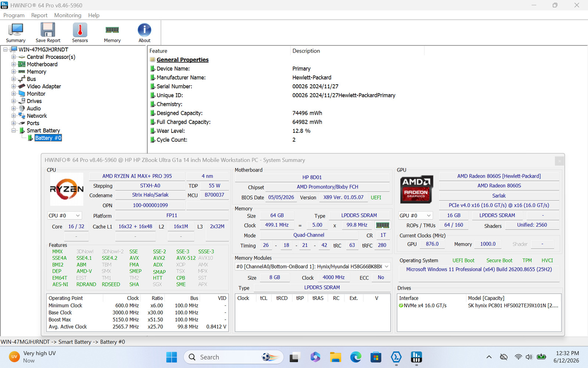Open the Sensors thermometer icon
The image size is (588, 368).
[x=80, y=33]
